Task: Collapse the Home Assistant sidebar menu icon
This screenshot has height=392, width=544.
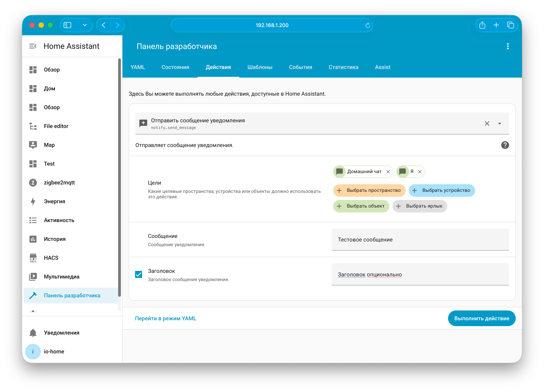Action: point(33,46)
